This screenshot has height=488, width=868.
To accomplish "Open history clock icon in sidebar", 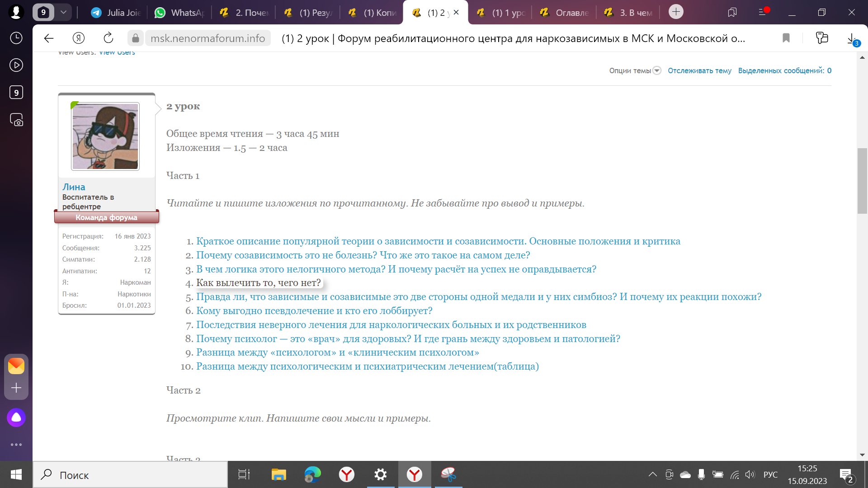I will 16,38.
